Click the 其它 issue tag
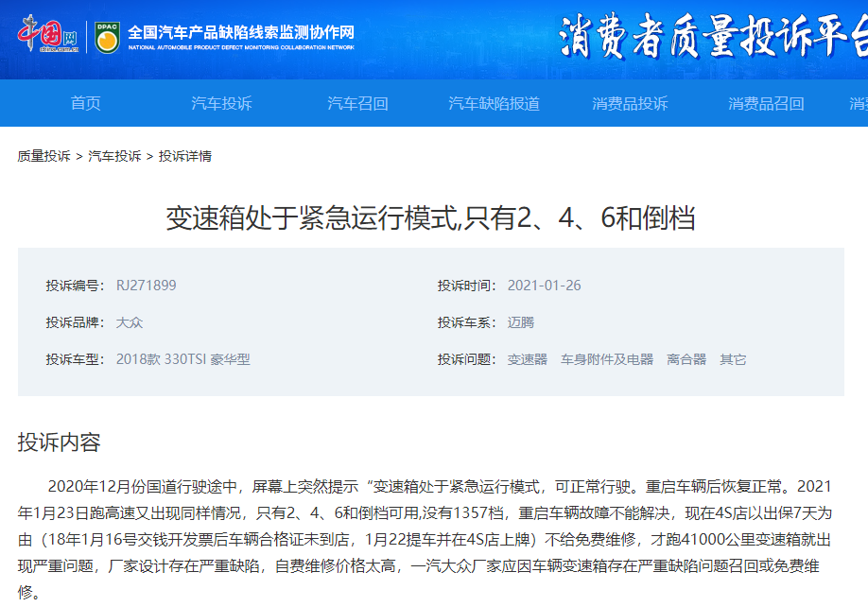The height and width of the screenshot is (607, 868). (733, 359)
